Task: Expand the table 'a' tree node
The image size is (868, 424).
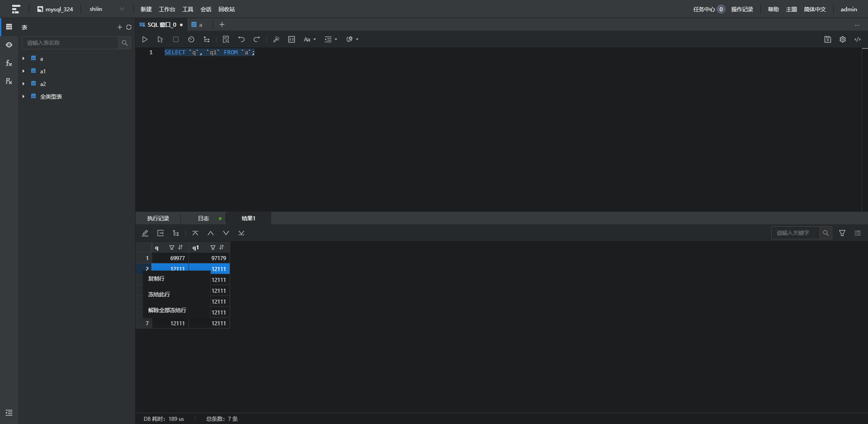Action: (x=23, y=58)
